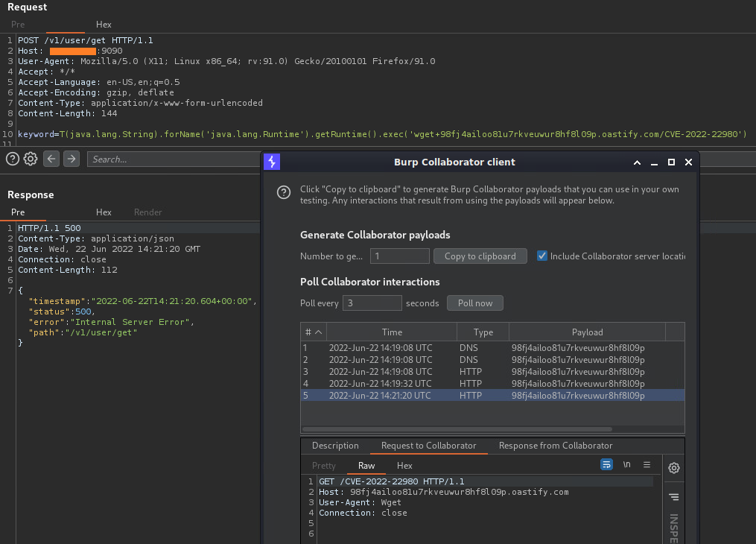This screenshot has height=544, width=756.
Task: Sort interactions by Payload column header
Action: point(587,332)
